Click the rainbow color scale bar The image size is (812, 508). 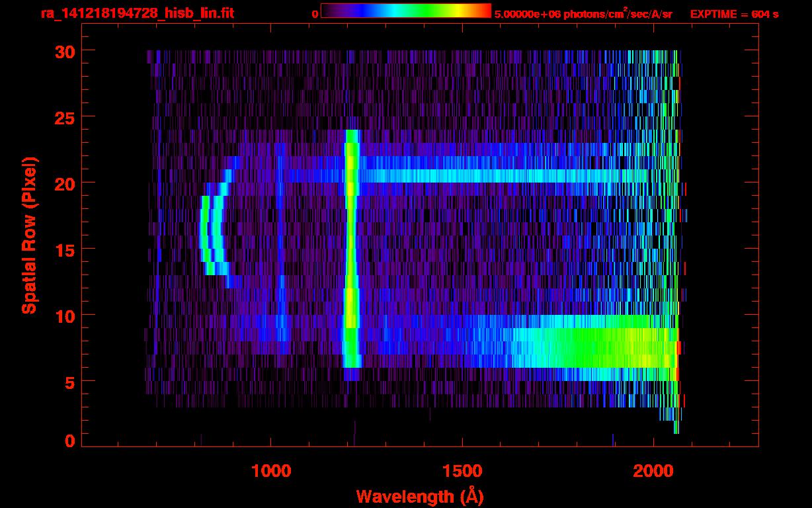406,11
